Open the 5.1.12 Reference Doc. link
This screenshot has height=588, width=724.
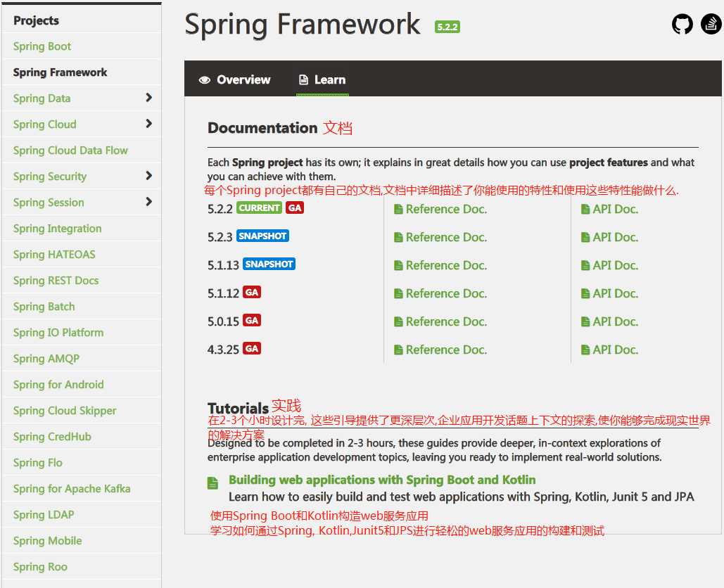pos(440,293)
